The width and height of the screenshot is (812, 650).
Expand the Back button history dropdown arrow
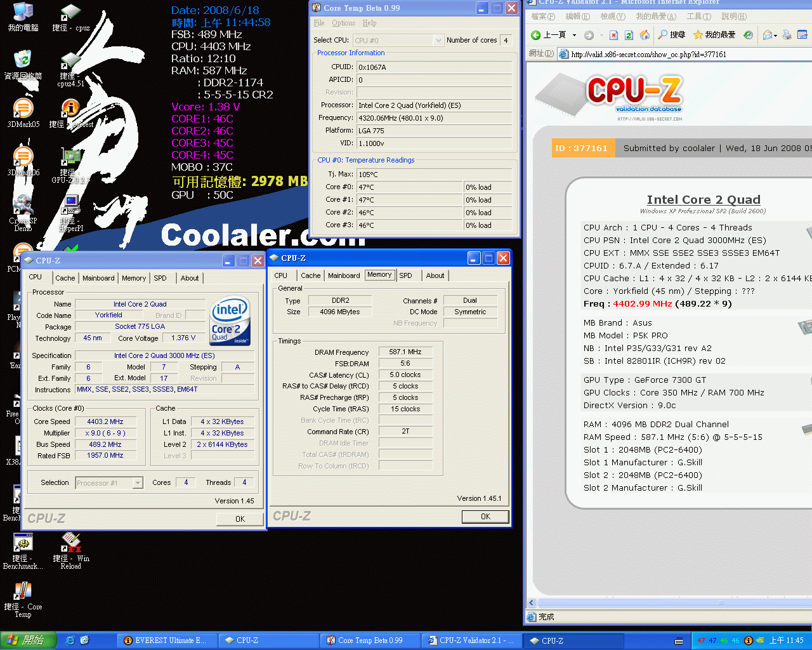click(x=575, y=36)
